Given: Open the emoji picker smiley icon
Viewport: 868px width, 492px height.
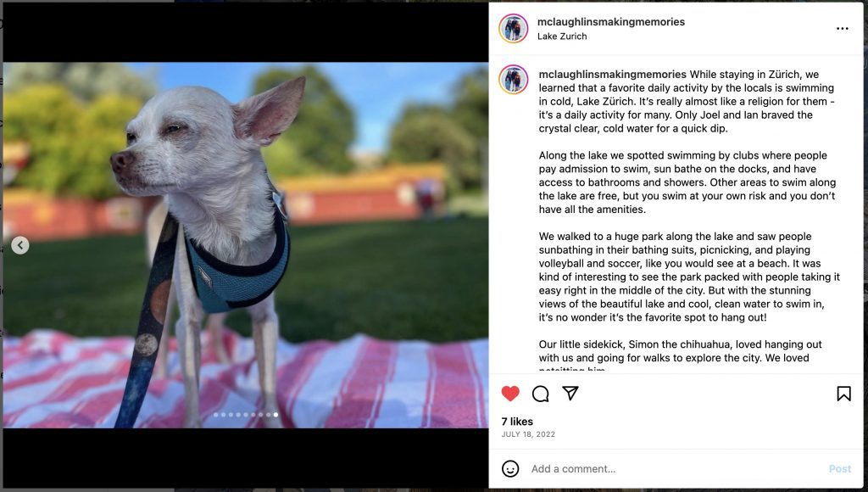Looking at the screenshot, I should (x=509, y=469).
